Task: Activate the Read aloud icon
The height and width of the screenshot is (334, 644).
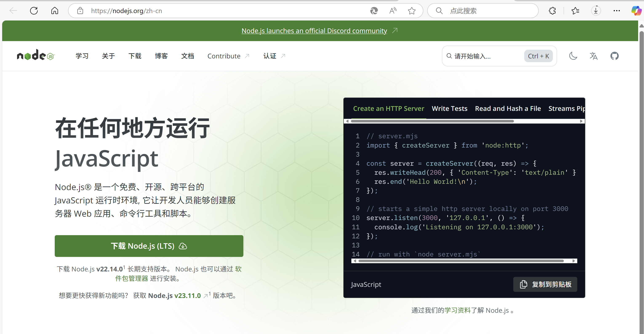Action: (393, 11)
